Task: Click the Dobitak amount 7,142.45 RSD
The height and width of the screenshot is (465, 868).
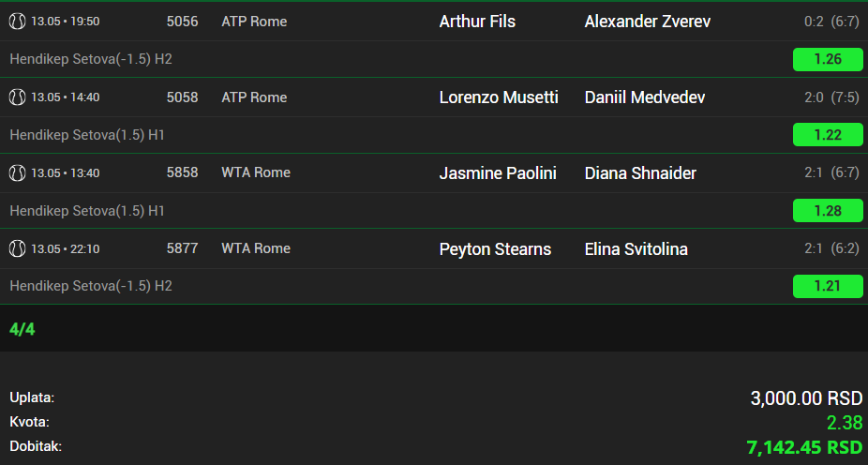Action: click(804, 447)
